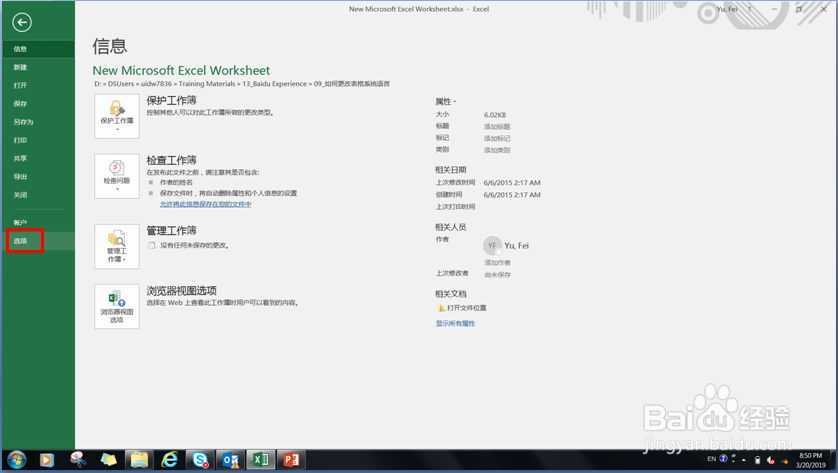The height and width of the screenshot is (473, 838).
Task: Select 导出 Export in the sidebar
Action: tap(38, 176)
